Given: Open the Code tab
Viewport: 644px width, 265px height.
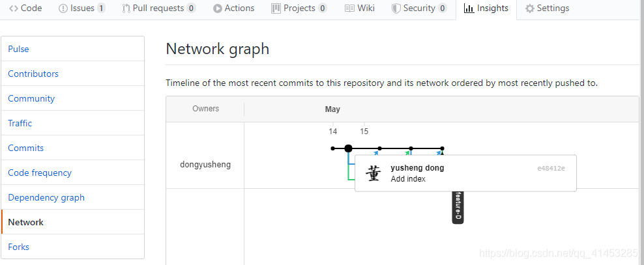Looking at the screenshot, I should click(x=25, y=8).
